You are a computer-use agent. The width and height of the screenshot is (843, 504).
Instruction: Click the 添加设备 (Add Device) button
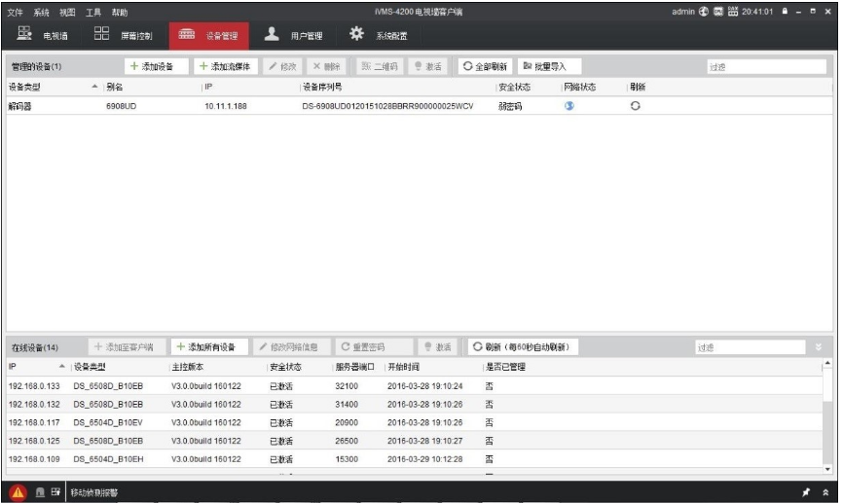click(152, 66)
